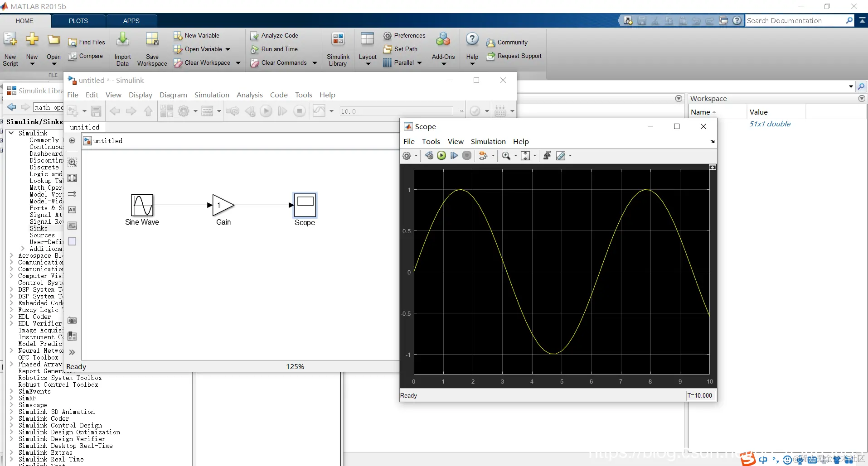
Task: Sort Workspace by Name column
Action: (x=717, y=112)
